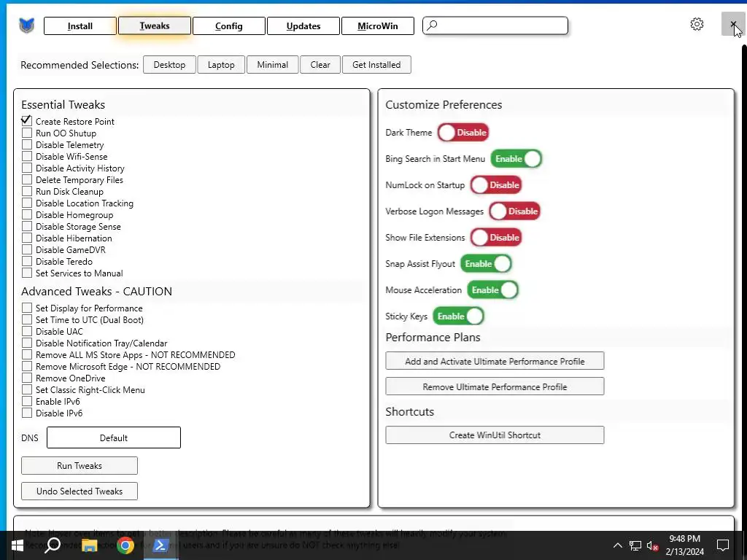This screenshot has width=747, height=560.
Task: Add and Activate Ultimate Performance Profile
Action: tap(495, 361)
